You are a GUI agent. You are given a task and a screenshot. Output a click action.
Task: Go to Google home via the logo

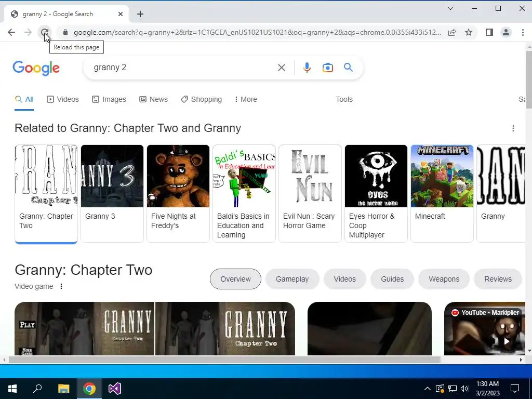36,68
